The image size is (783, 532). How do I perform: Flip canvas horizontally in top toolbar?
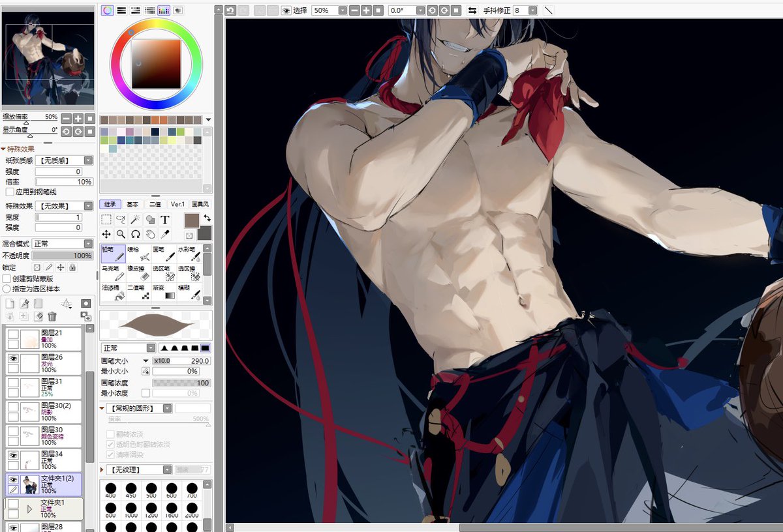pos(472,10)
